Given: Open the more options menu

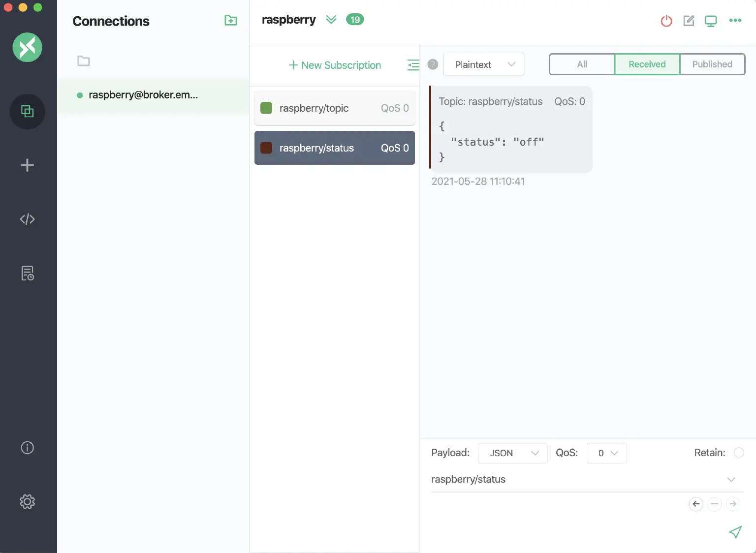Looking at the screenshot, I should [735, 21].
